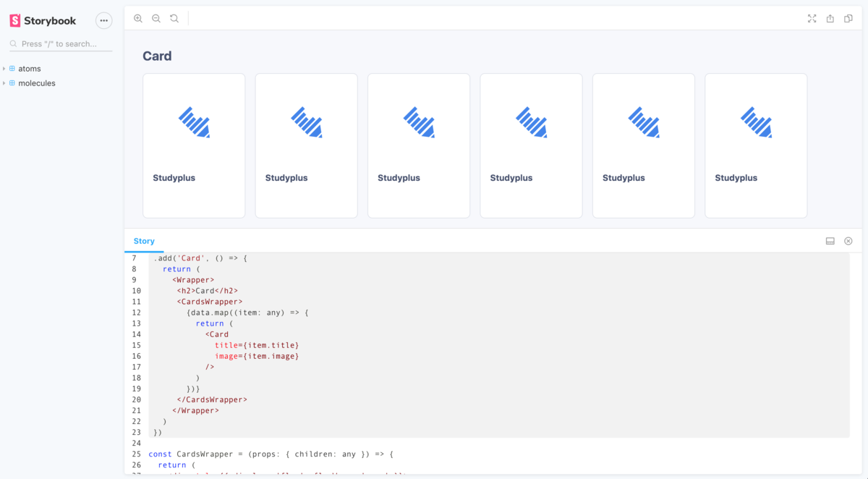The image size is (868, 479).
Task: Click code line 21 </Wrapper>
Action: pyautogui.click(x=195, y=410)
